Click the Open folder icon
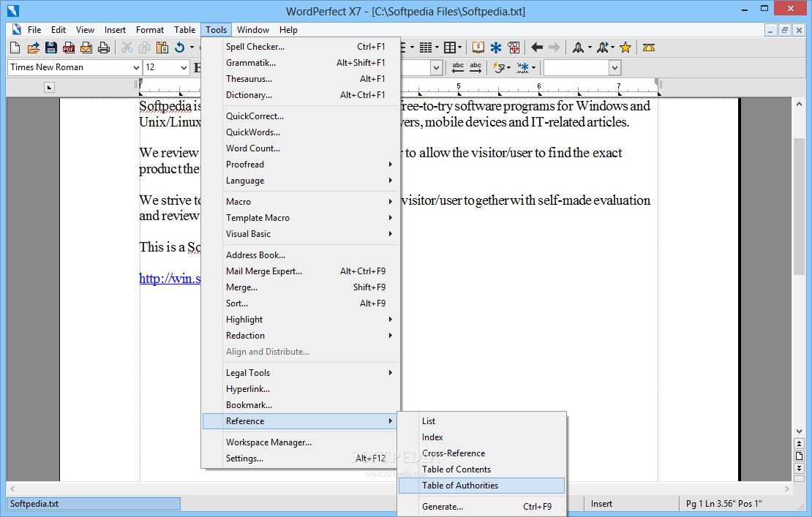 pyautogui.click(x=33, y=48)
